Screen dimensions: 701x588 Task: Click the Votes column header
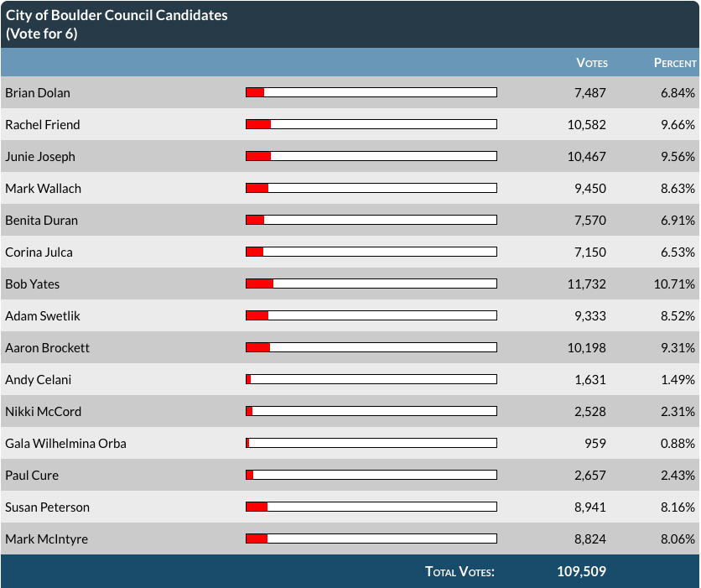(592, 63)
